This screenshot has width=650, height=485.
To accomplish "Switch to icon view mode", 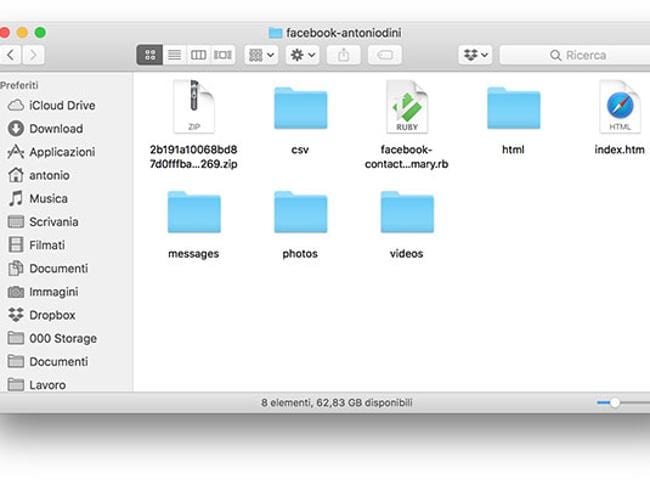I will tap(150, 55).
